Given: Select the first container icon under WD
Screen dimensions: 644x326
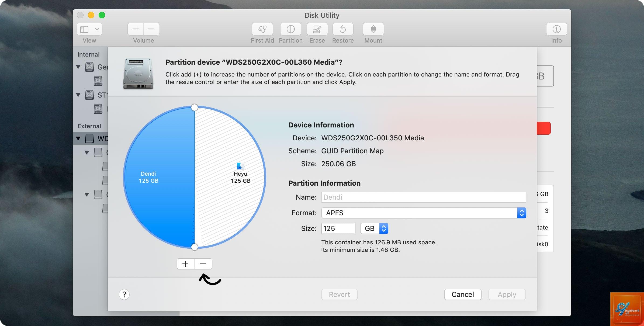Looking at the screenshot, I should [98, 152].
